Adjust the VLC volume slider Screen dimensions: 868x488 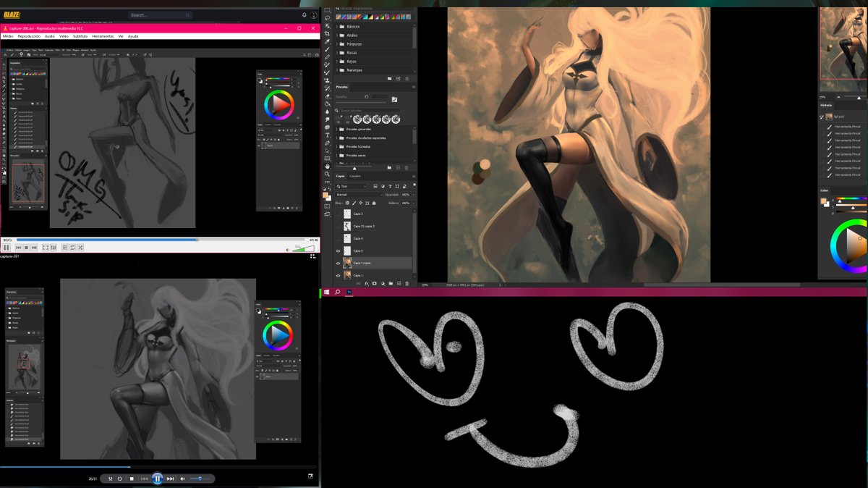point(304,249)
